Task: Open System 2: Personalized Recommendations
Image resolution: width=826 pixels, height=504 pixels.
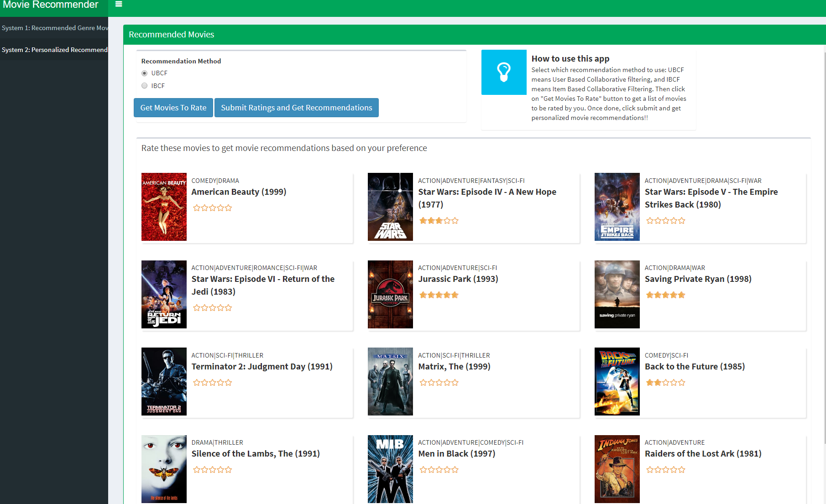Action: point(54,50)
